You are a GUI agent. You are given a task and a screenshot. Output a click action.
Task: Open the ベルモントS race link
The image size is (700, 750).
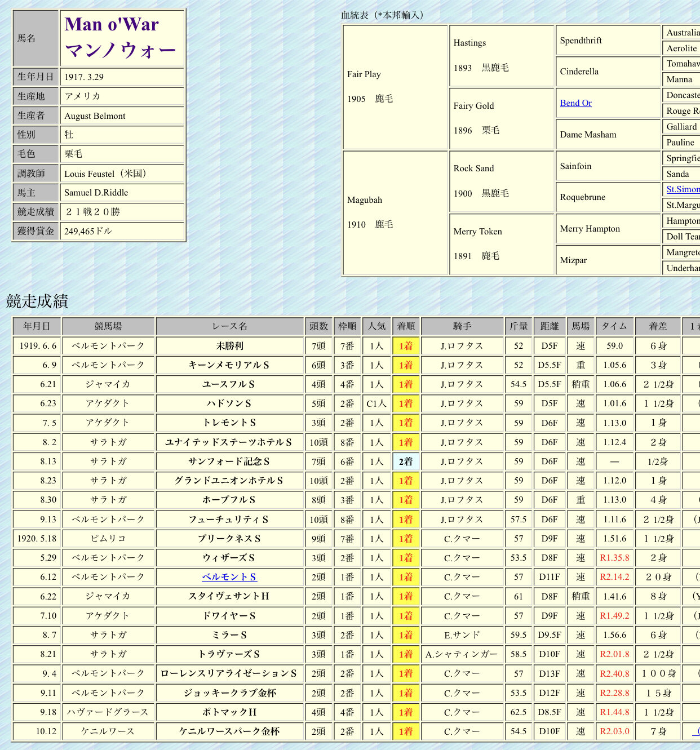tap(229, 577)
